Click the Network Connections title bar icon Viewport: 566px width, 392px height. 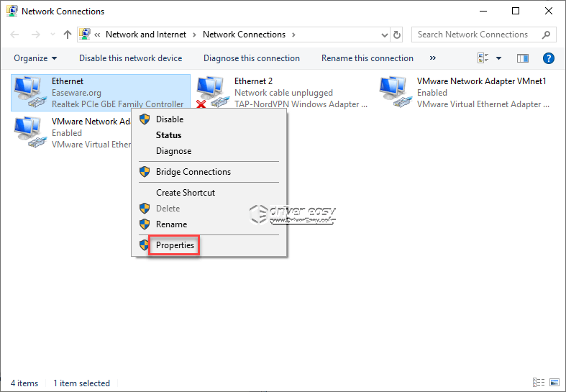click(x=12, y=11)
